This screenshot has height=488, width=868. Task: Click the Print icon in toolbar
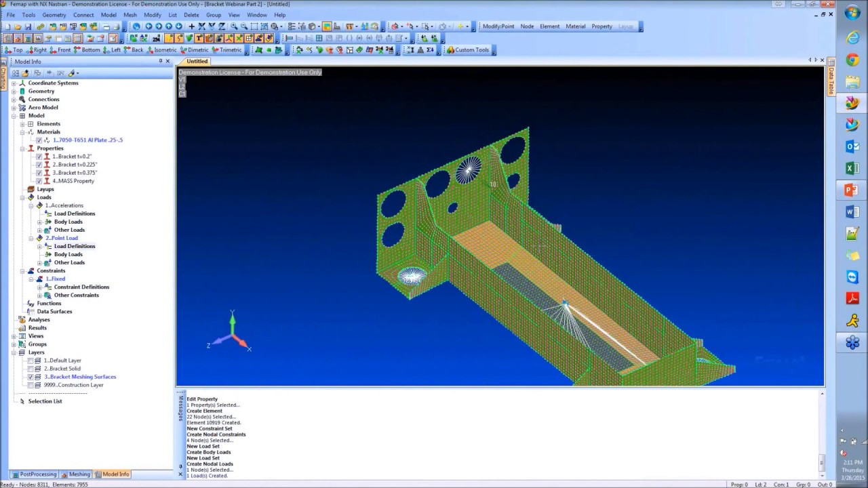[117, 26]
